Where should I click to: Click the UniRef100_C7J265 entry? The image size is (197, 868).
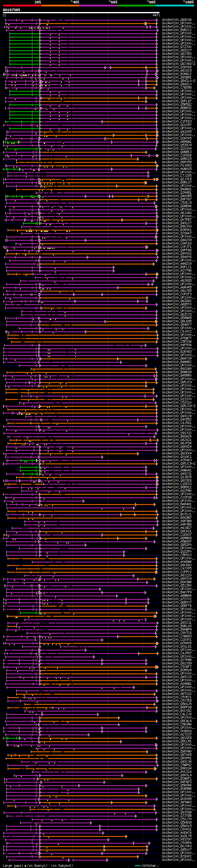(176, 176)
